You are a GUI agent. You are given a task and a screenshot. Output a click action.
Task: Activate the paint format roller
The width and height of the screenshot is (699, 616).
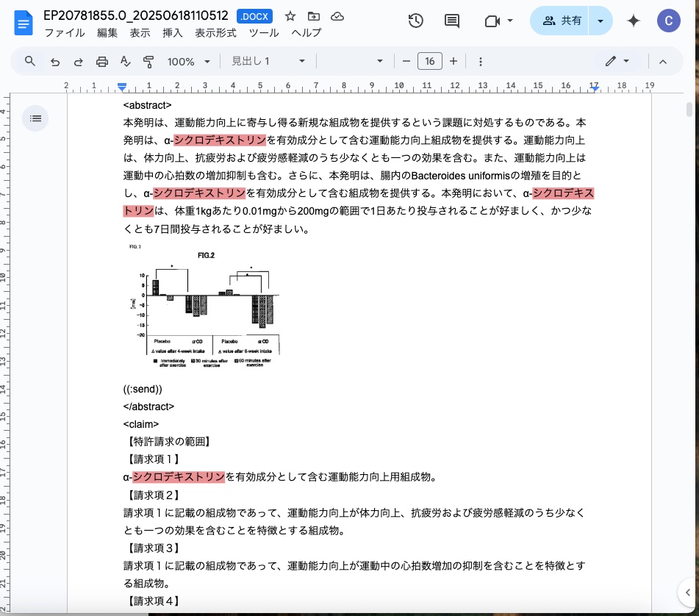point(148,62)
